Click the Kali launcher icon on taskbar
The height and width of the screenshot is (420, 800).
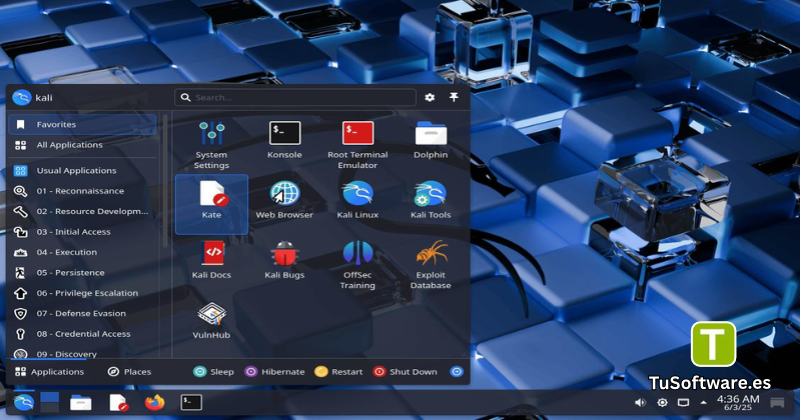pos(22,403)
